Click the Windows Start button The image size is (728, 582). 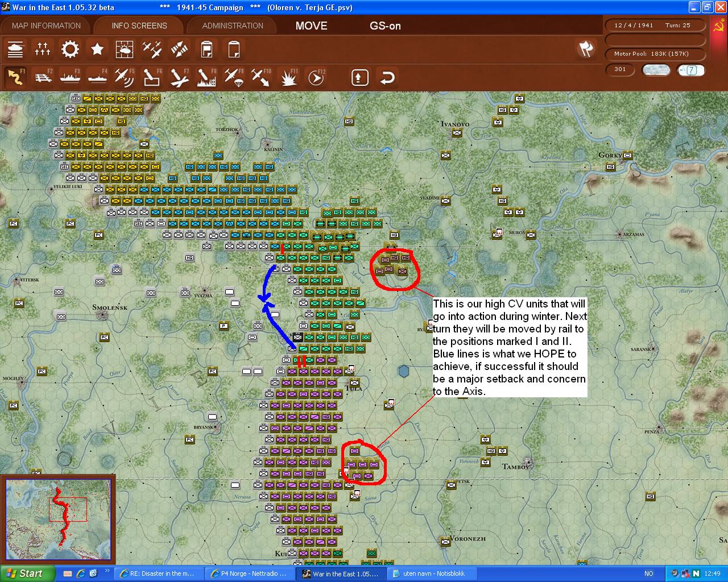[27, 573]
